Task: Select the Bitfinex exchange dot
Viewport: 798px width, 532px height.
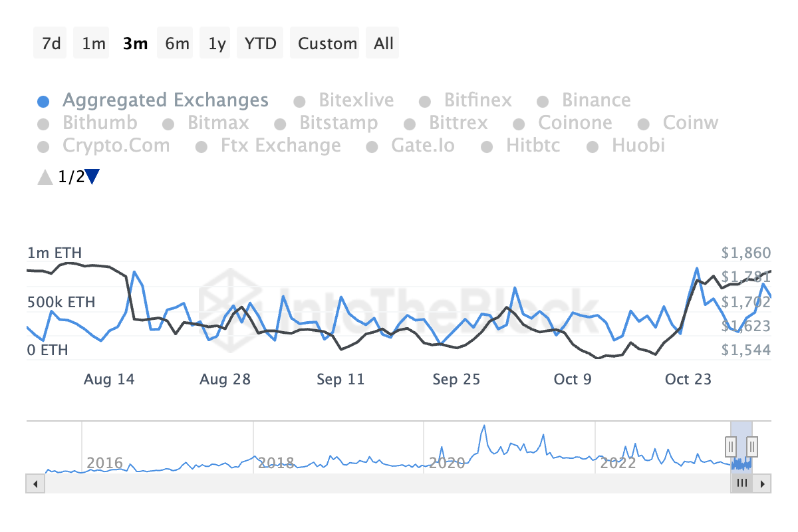Action: 424,100
